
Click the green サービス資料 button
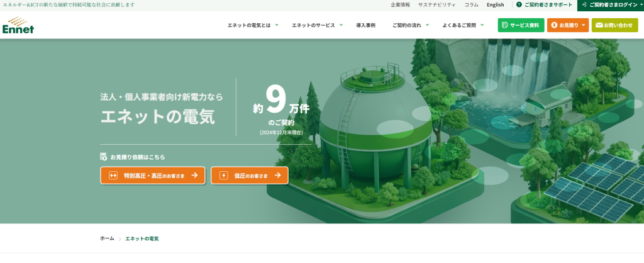[x=521, y=25]
